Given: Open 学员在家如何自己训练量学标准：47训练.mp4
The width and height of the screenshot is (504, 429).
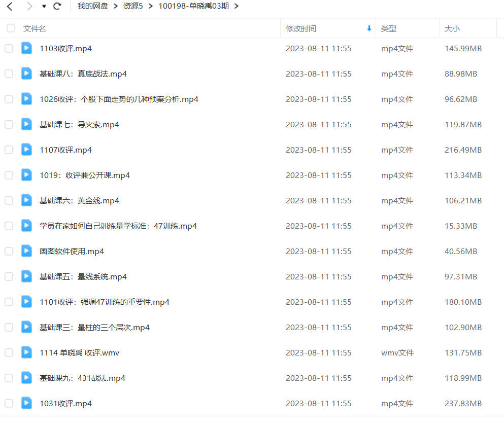Looking at the screenshot, I should [x=118, y=226].
